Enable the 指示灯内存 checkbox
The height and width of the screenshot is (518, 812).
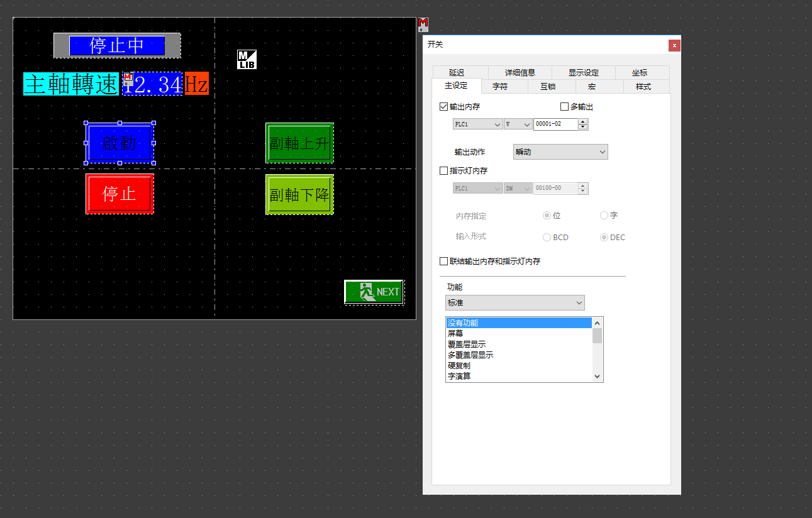444,170
